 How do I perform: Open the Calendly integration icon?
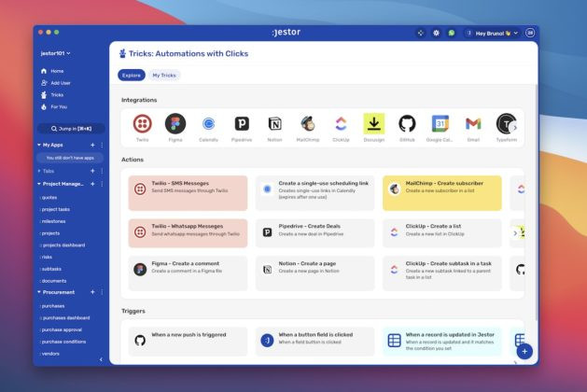[208, 124]
